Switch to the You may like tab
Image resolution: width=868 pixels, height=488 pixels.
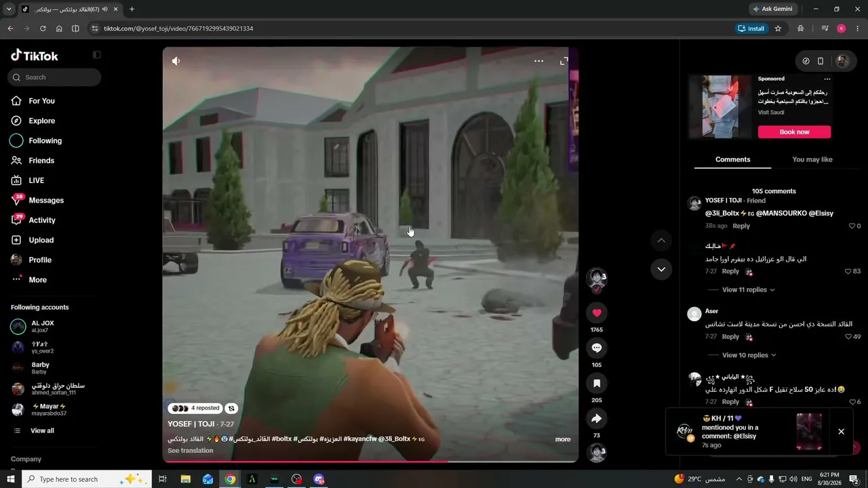click(x=812, y=159)
